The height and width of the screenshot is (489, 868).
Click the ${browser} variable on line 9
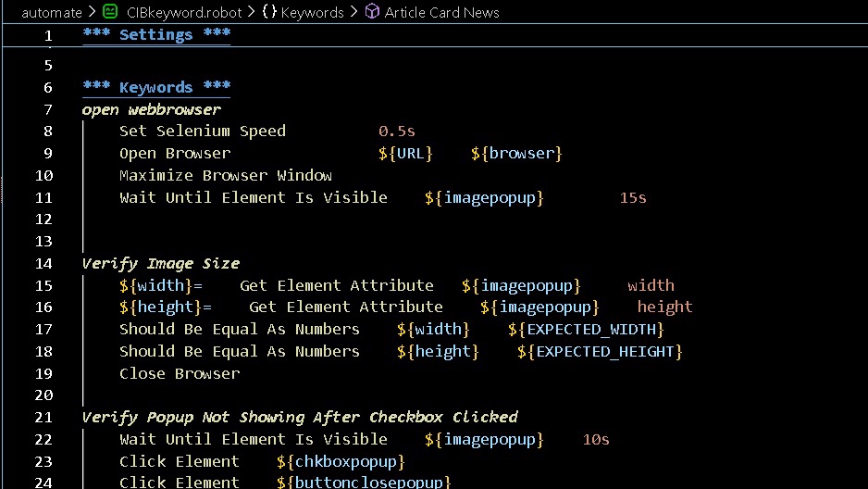tap(516, 153)
